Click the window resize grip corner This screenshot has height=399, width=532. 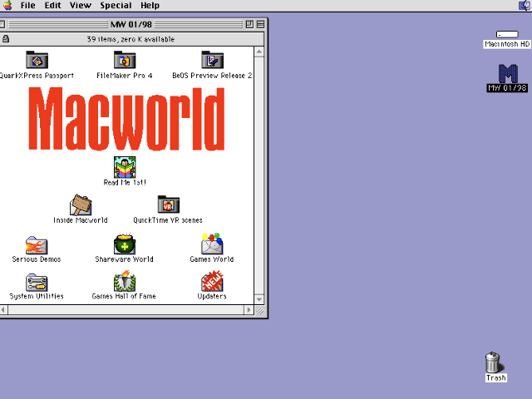[x=260, y=310]
